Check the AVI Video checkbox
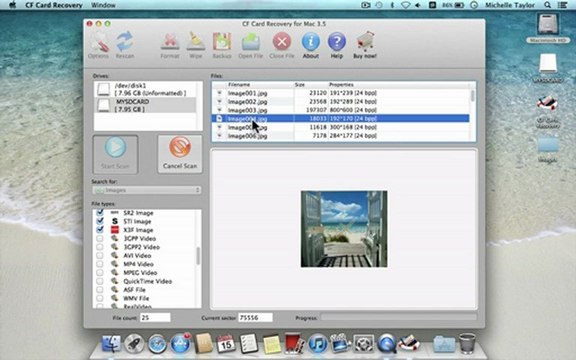This screenshot has height=360, width=576. pyautogui.click(x=100, y=255)
